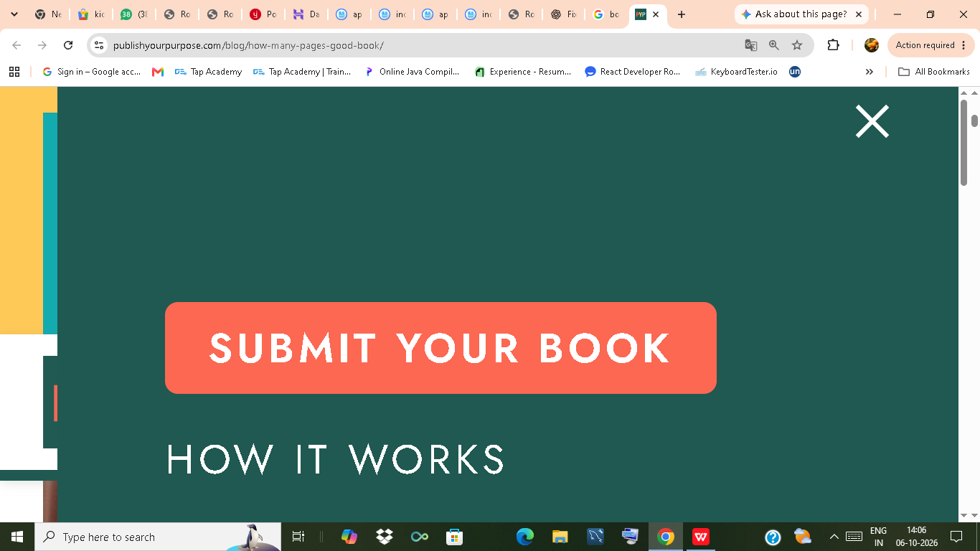Open the Sign in – Google account bookmark

[92, 72]
